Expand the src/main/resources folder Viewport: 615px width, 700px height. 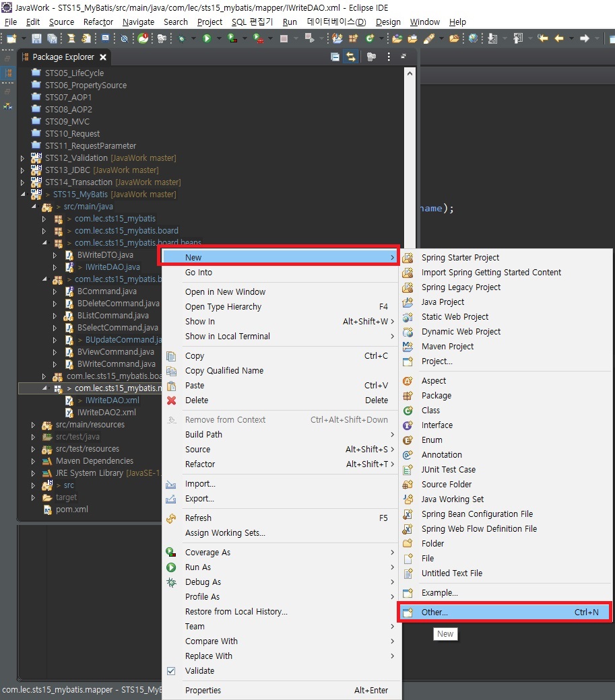(33, 425)
